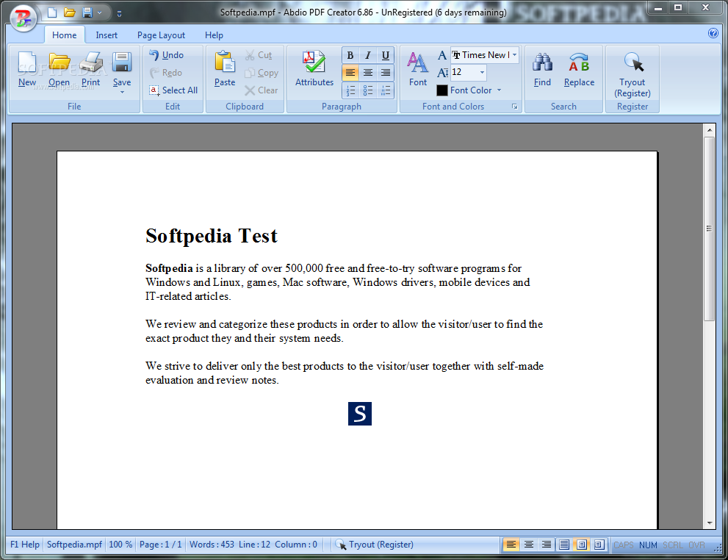This screenshot has height=560, width=728.
Task: Open the Font dialog via the large AA icon
Action: 417,62
